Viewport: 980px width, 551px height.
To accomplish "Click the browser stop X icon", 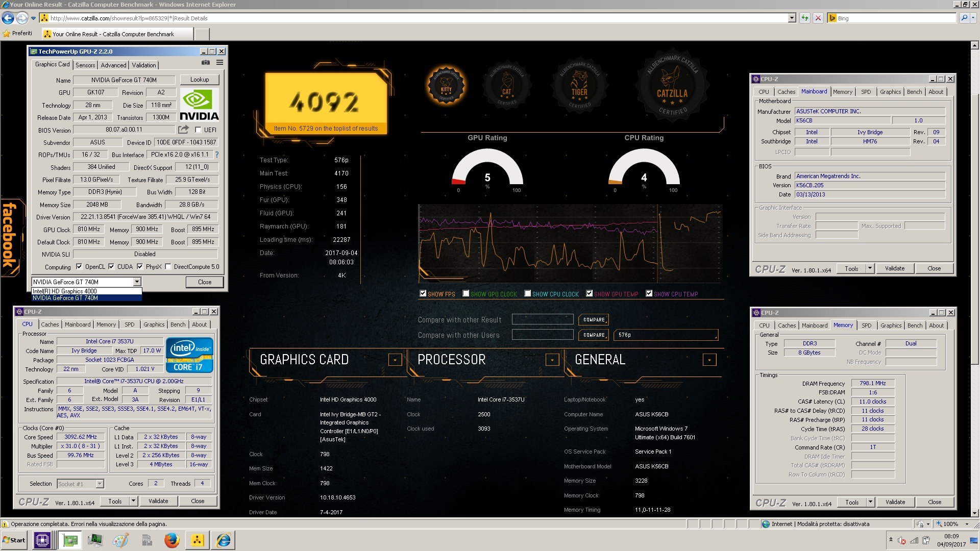I will click(x=818, y=18).
